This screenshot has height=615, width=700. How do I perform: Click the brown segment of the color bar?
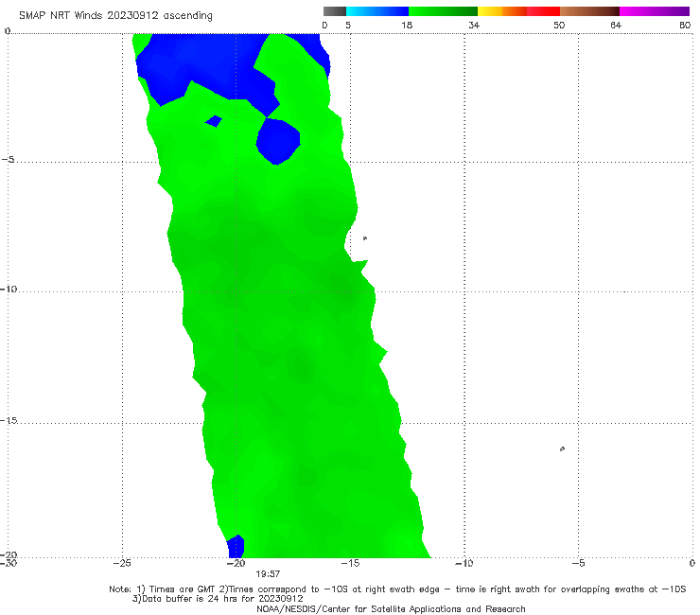[x=589, y=11]
